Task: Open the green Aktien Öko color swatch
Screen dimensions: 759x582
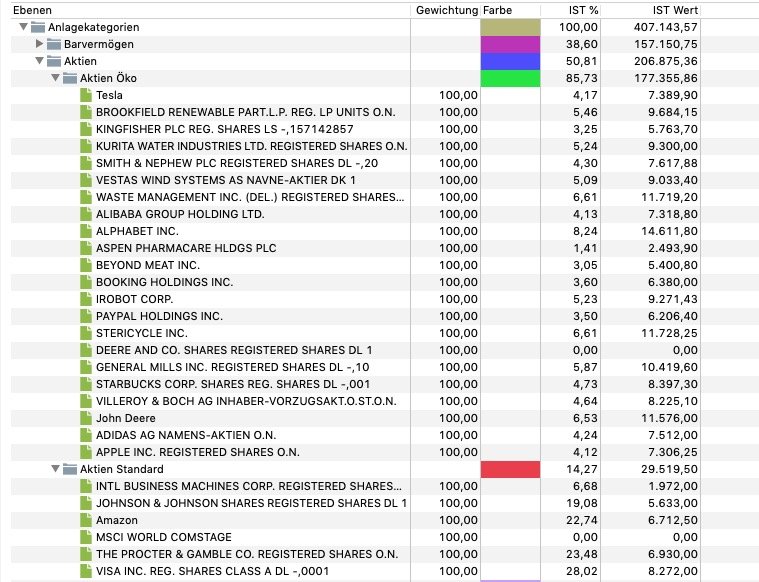Action: (510, 78)
